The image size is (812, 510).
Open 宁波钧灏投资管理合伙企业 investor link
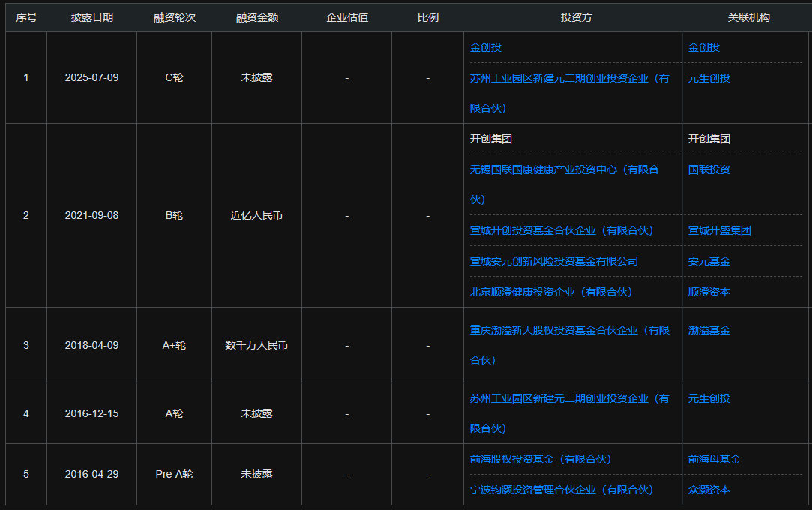(x=562, y=490)
